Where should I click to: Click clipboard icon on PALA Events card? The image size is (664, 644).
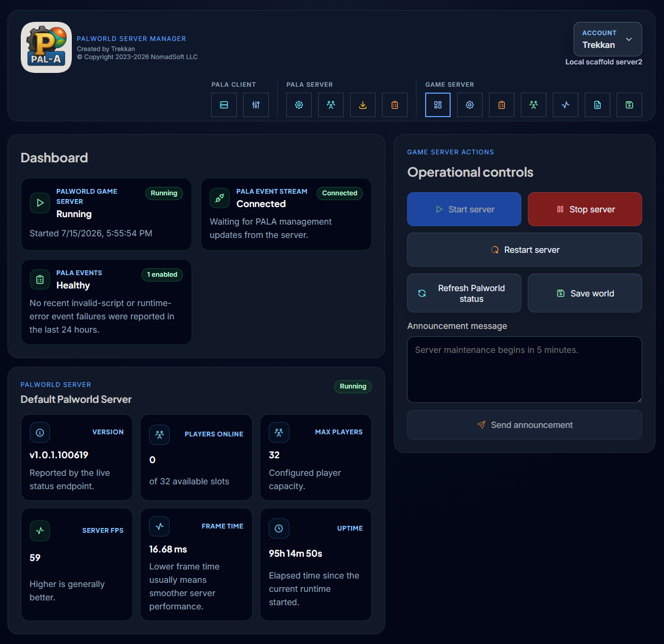[x=40, y=279]
